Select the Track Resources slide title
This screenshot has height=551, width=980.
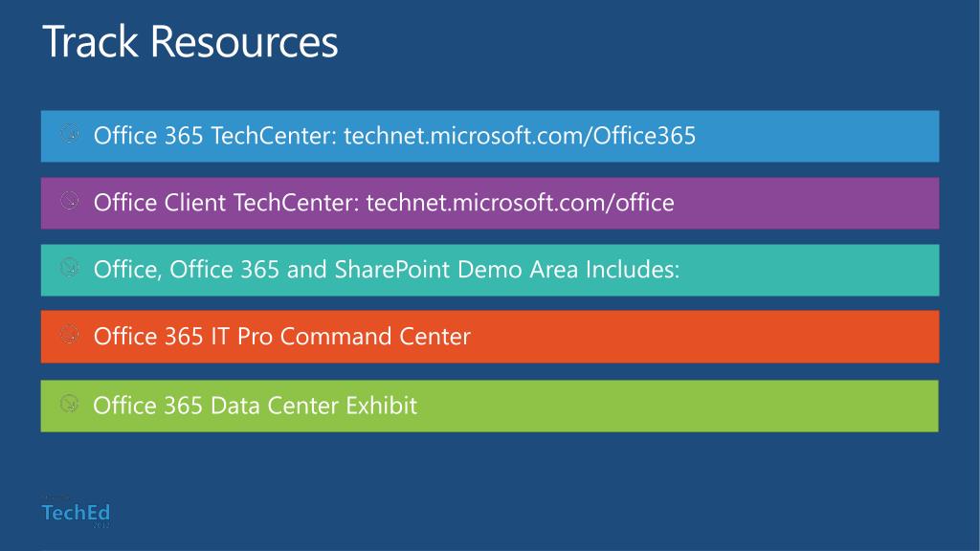pos(190,41)
